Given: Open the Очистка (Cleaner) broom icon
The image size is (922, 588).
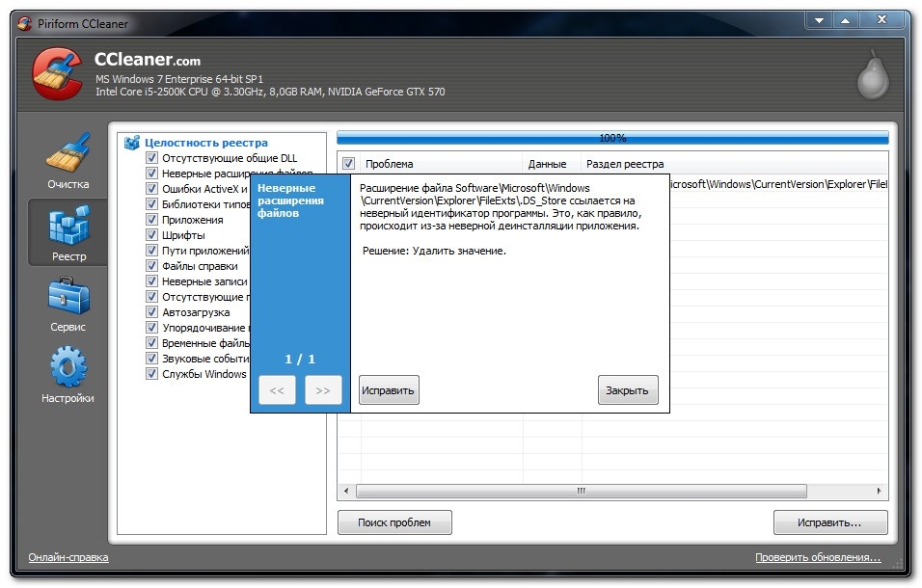Looking at the screenshot, I should [68, 152].
